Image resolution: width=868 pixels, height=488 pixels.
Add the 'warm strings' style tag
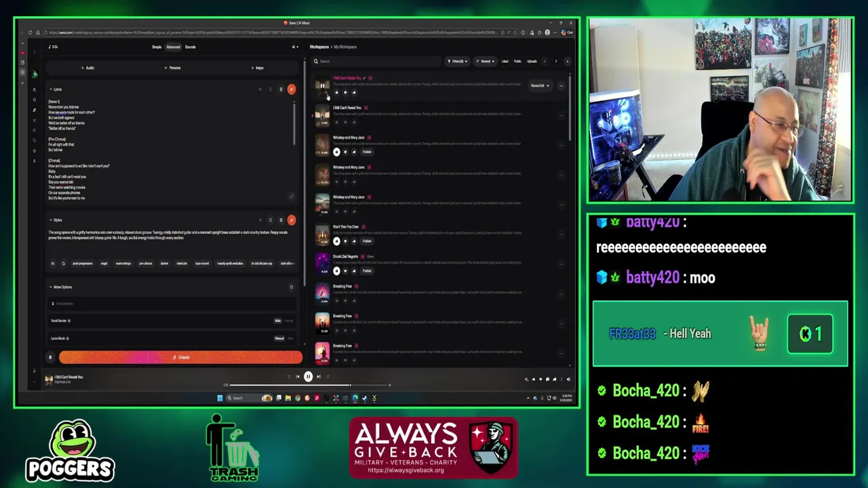pyautogui.click(x=123, y=264)
